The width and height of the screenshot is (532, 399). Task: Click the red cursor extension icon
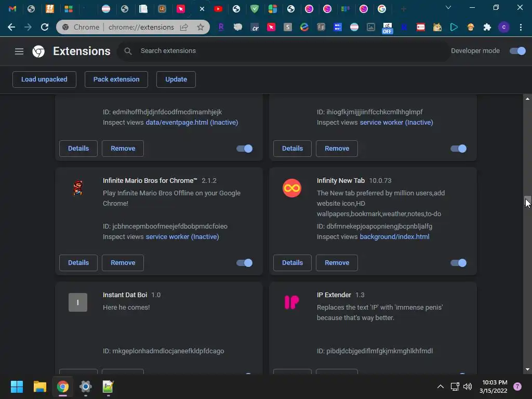pyautogui.click(x=271, y=27)
